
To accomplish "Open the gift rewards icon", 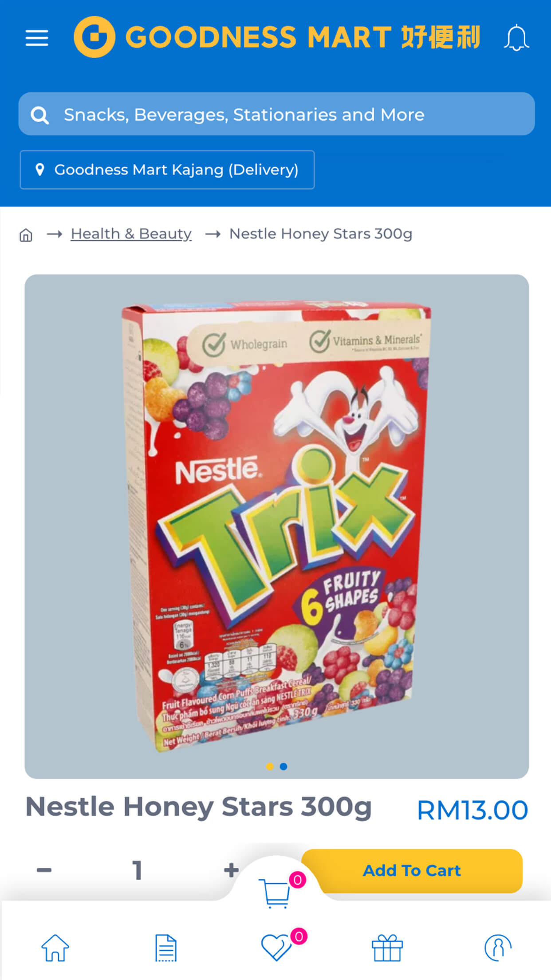I will 387,948.
